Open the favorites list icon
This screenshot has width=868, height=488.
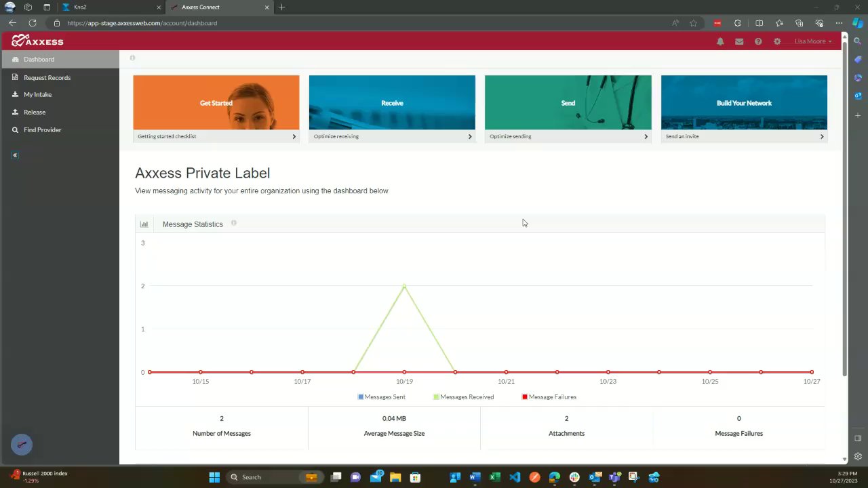779,23
